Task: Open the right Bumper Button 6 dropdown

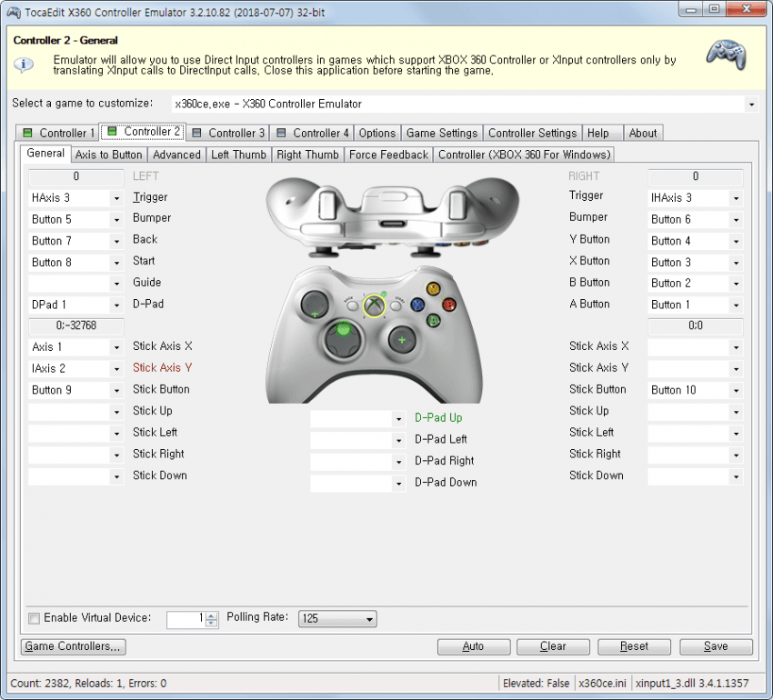Action: click(736, 220)
